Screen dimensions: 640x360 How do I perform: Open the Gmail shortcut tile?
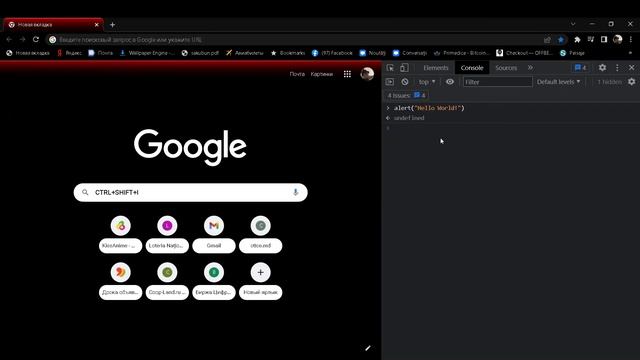[214, 235]
